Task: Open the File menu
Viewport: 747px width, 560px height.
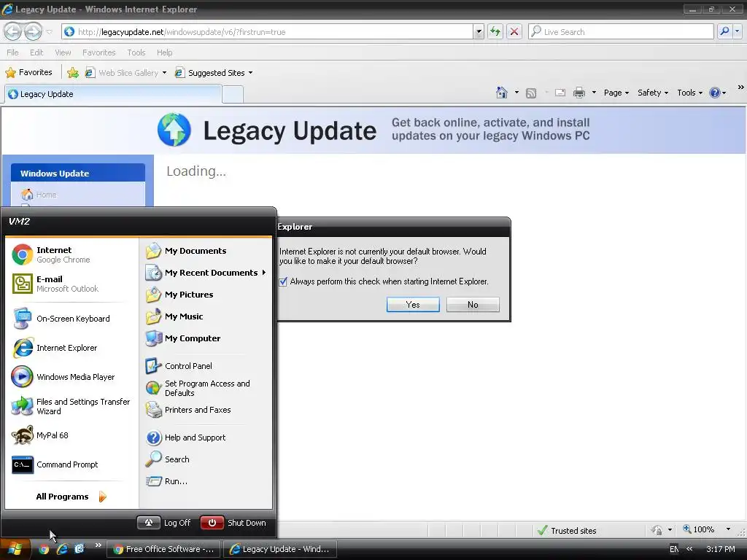Action: 12,52
